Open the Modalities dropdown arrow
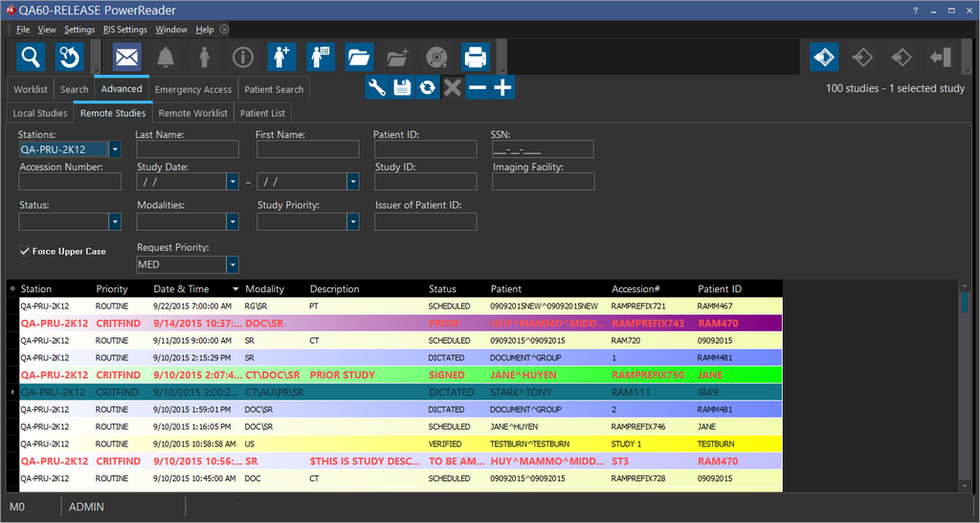980x523 pixels. click(x=233, y=221)
